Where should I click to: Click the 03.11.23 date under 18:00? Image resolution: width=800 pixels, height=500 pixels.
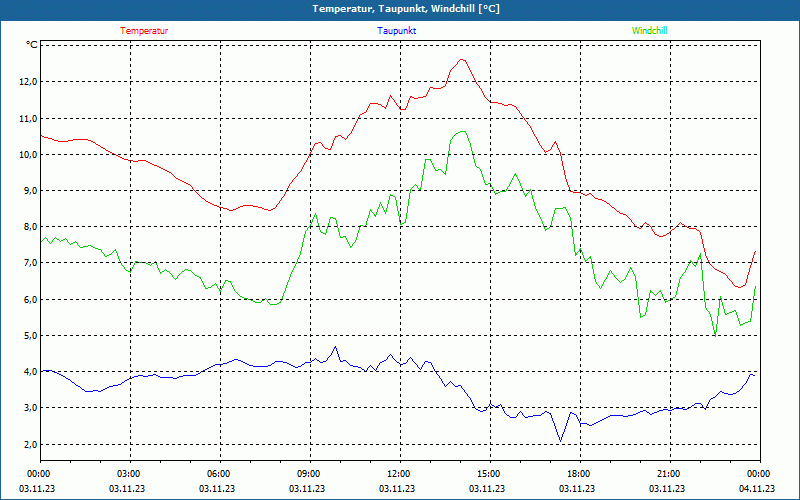(577, 488)
